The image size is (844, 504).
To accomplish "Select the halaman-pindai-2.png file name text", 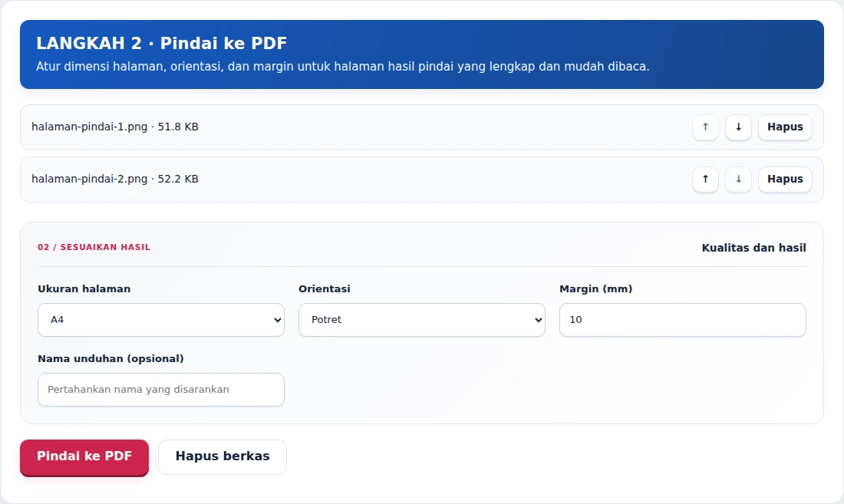I will click(89, 179).
